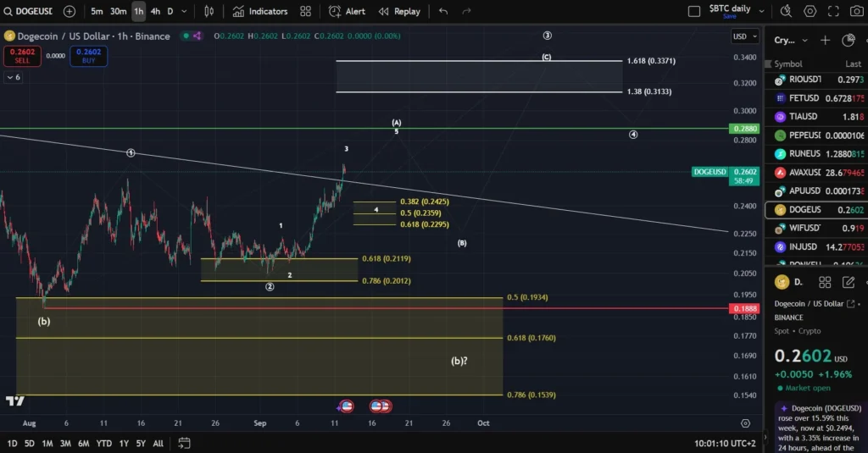Sort the watchlist by Last column
868x453 pixels.
[853, 64]
